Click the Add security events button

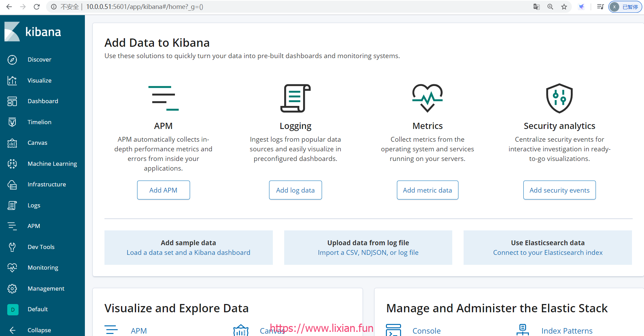559,190
